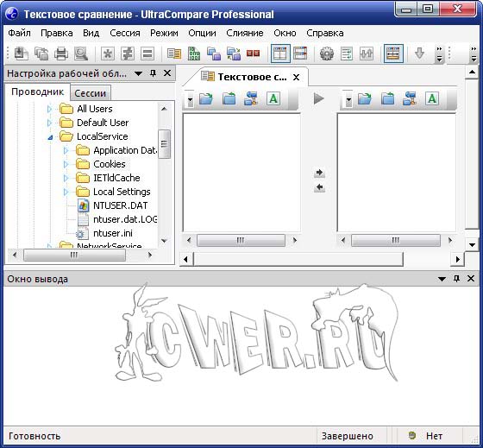Click the icon right of gear
483x448 pixels.
(347, 54)
